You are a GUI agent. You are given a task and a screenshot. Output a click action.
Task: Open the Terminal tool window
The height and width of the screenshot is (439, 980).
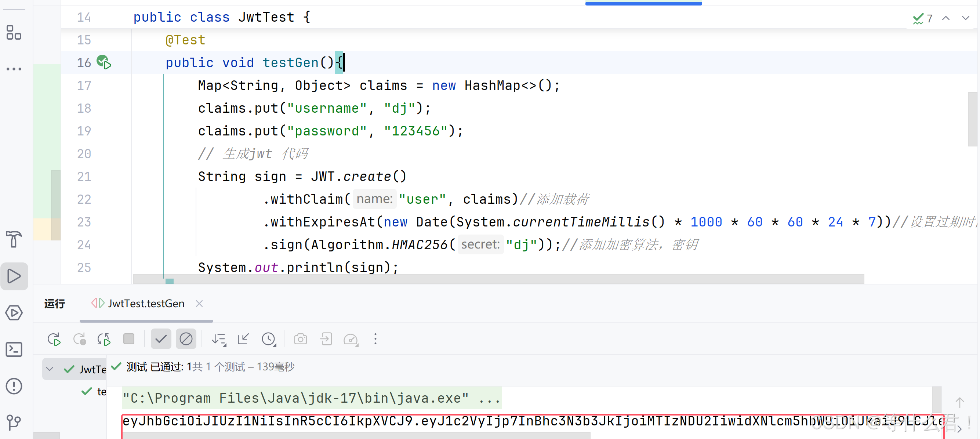tap(14, 349)
